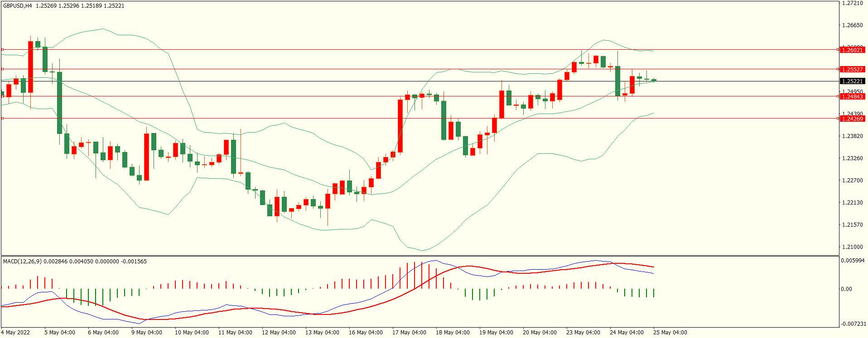Select the red 1.24843 price level tag
The image size is (868, 338).
(x=852, y=96)
